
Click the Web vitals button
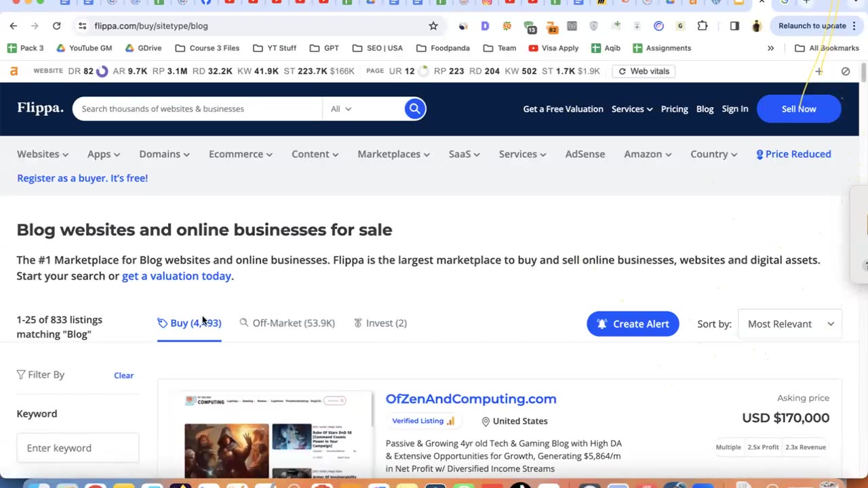(644, 71)
